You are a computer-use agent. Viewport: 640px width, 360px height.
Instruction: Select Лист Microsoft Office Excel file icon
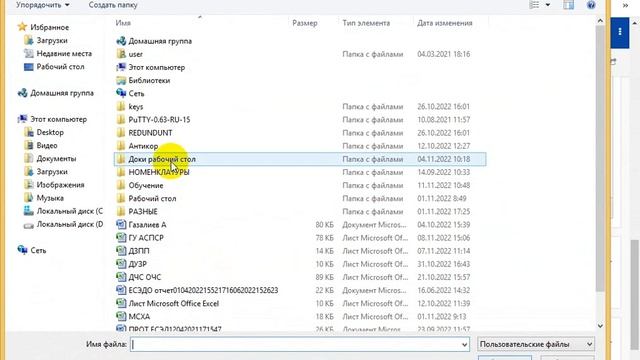tap(121, 303)
